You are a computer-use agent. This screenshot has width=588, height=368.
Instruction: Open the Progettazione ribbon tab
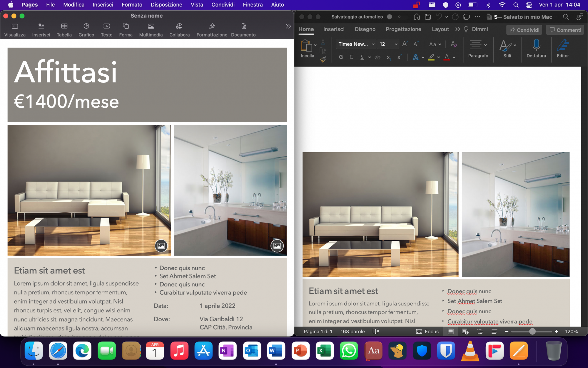(403, 29)
